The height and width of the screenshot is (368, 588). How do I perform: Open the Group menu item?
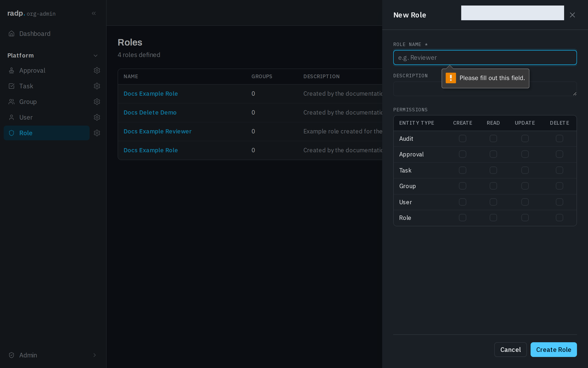point(47,102)
